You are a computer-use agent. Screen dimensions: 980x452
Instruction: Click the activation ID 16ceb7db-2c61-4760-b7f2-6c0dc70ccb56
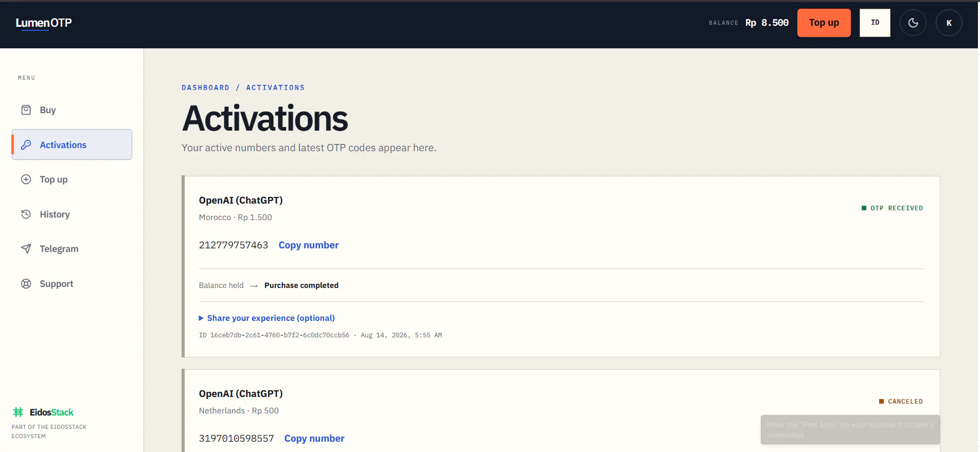click(280, 335)
